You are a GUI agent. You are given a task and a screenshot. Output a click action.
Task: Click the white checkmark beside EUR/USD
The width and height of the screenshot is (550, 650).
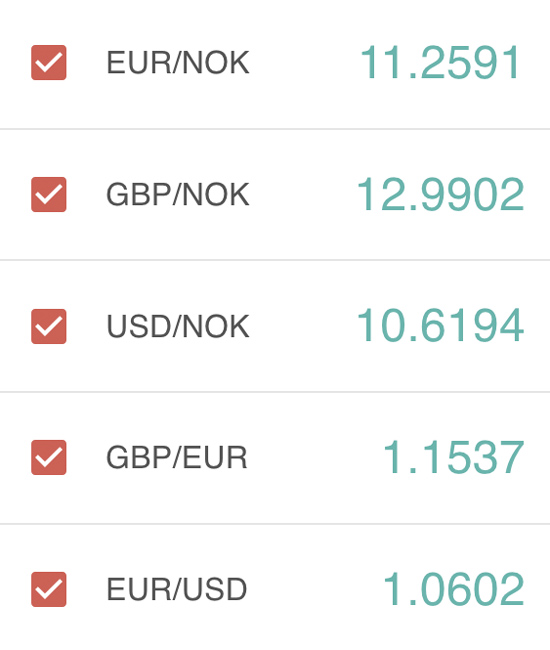(49, 589)
